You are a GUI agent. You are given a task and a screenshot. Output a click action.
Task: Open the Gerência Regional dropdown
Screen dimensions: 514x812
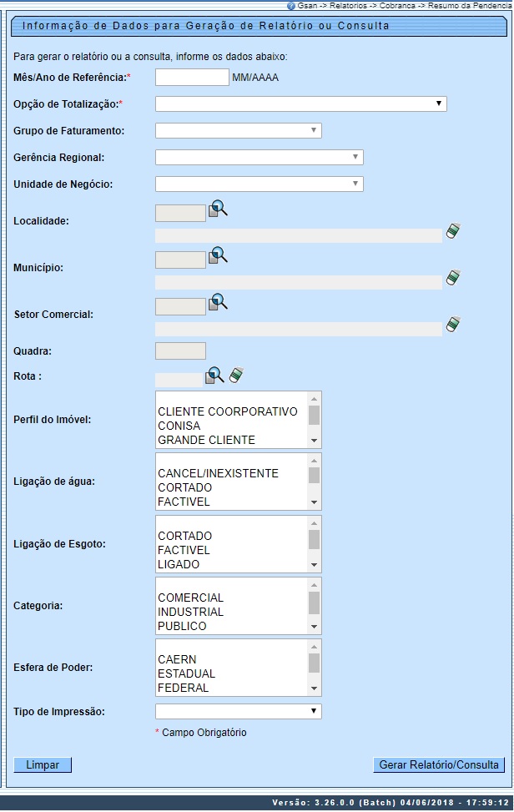(x=259, y=158)
